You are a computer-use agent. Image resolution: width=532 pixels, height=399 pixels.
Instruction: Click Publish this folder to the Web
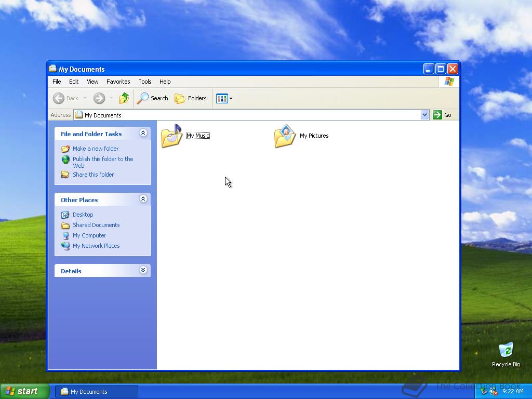[x=103, y=163]
